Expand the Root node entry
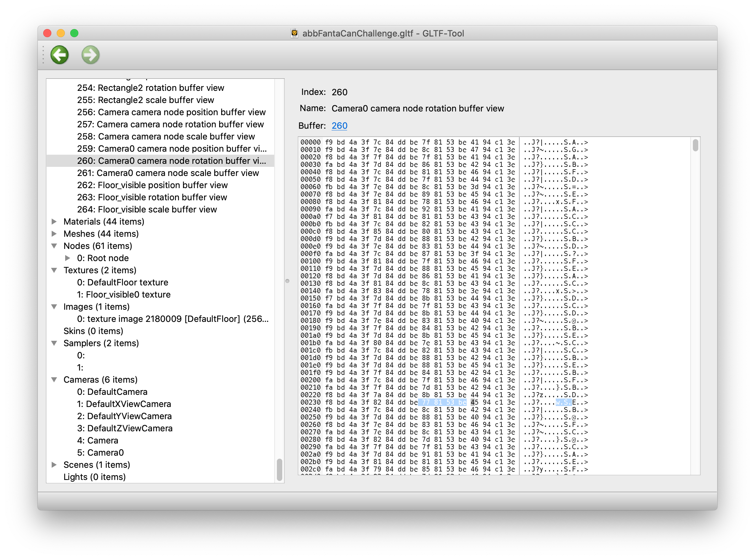Viewport: 755px width, 560px height. pos(68,258)
